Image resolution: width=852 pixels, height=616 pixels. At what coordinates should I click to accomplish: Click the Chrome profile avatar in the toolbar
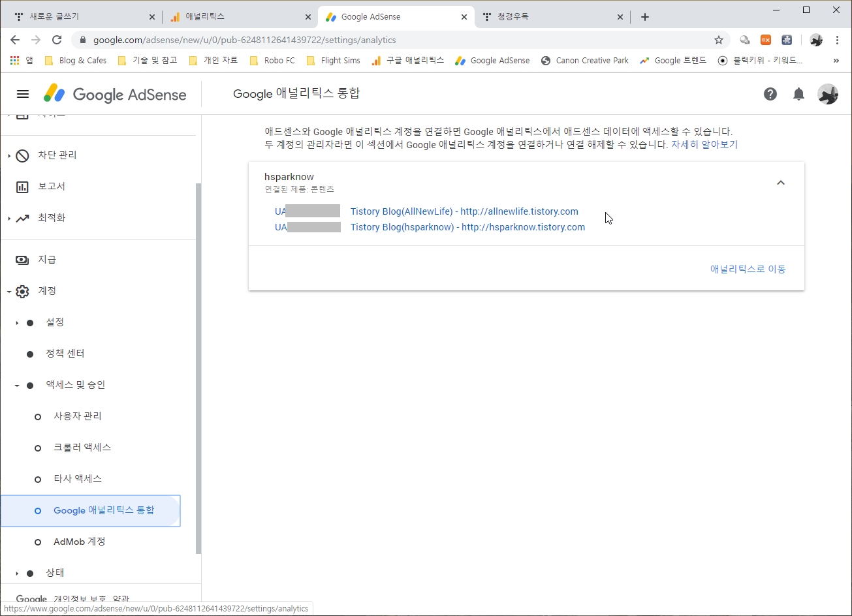pyautogui.click(x=816, y=40)
